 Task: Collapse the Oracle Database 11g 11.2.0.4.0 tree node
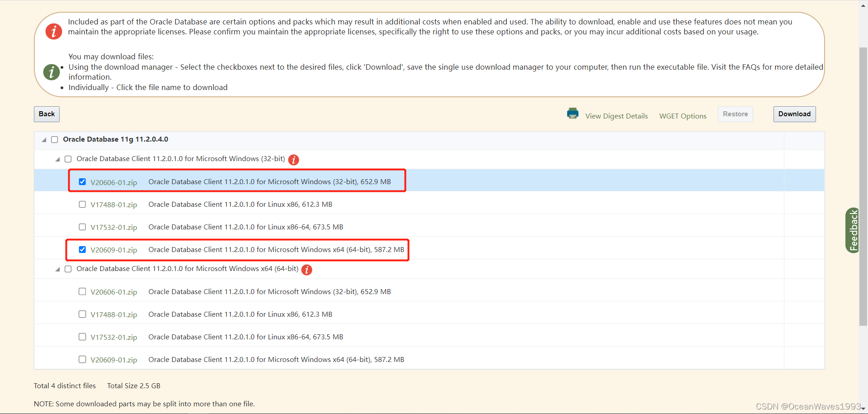tap(44, 140)
